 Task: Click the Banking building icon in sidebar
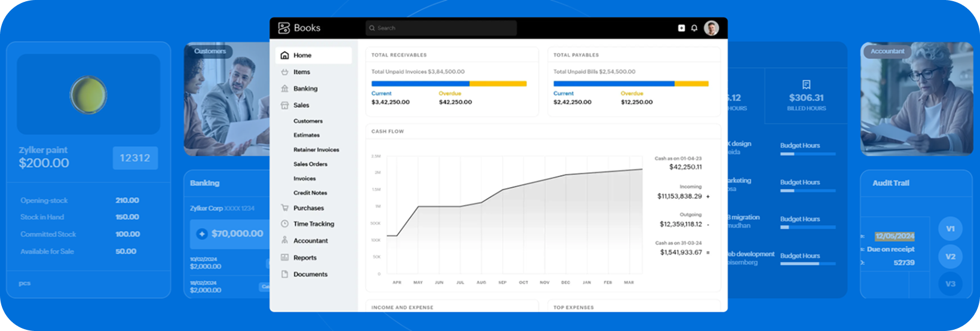(x=284, y=88)
